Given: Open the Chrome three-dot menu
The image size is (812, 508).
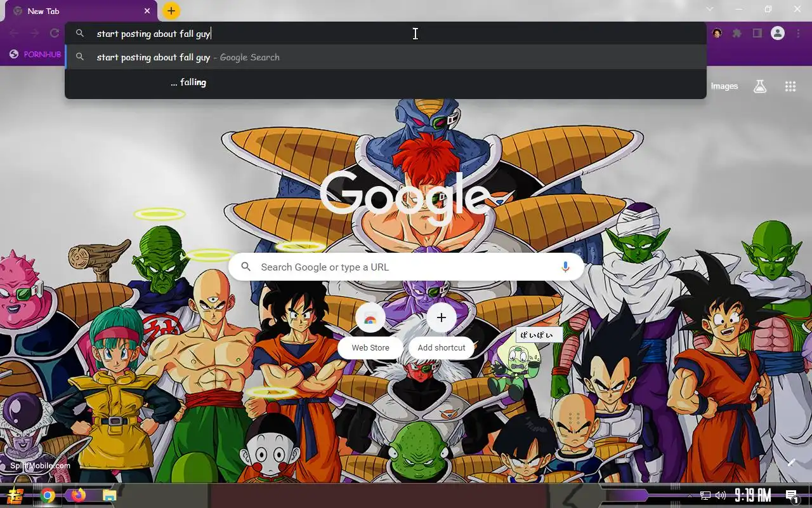Looking at the screenshot, I should [798, 33].
